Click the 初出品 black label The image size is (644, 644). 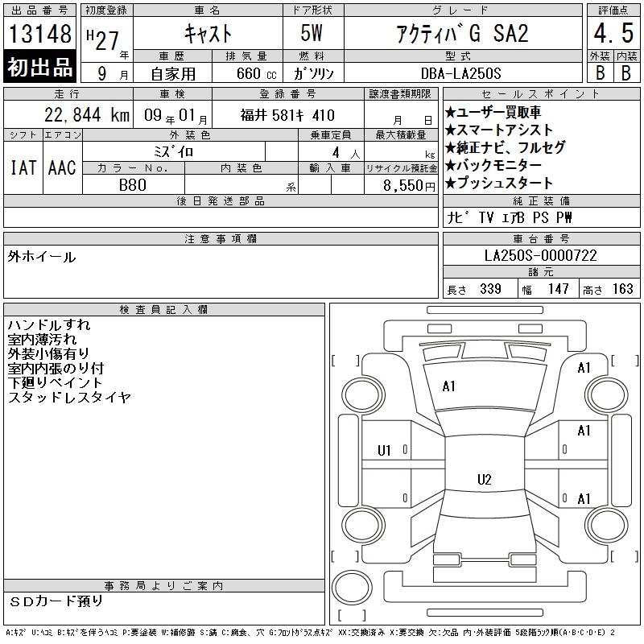point(40,67)
